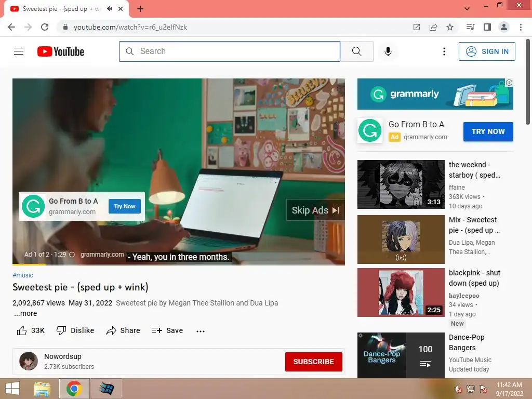532x399 pixels.
Task: Open YouTube settings three-dot menu
Action: pos(444,51)
